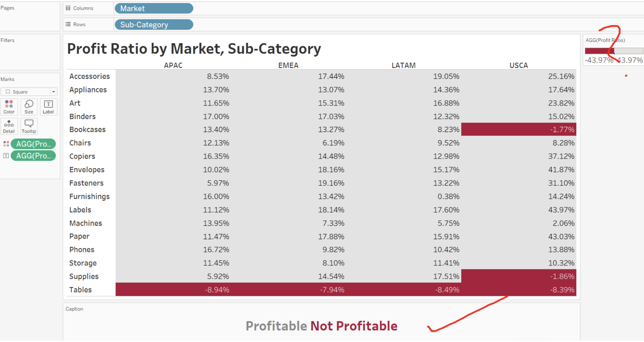The height and width of the screenshot is (342, 644).
Task: Click the chart title Profit Ratio by Market
Action: [x=194, y=49]
